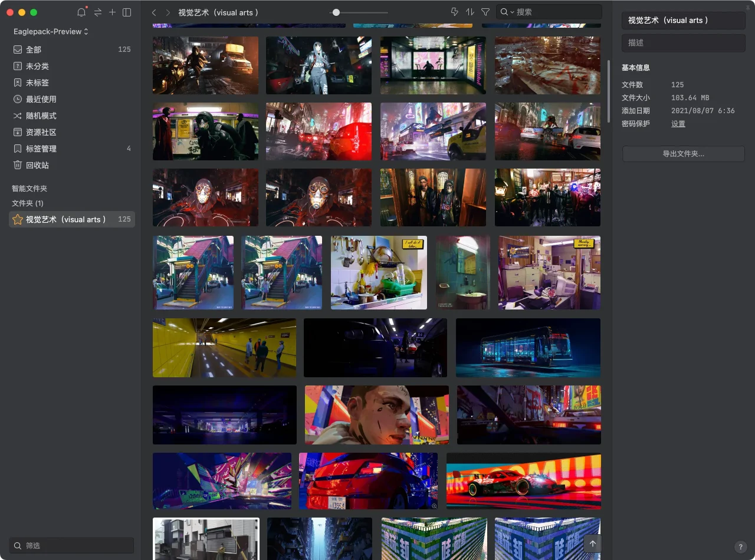The height and width of the screenshot is (560, 755).
Task: Open the Eaglepack-Preview library dropdown
Action: (x=51, y=31)
